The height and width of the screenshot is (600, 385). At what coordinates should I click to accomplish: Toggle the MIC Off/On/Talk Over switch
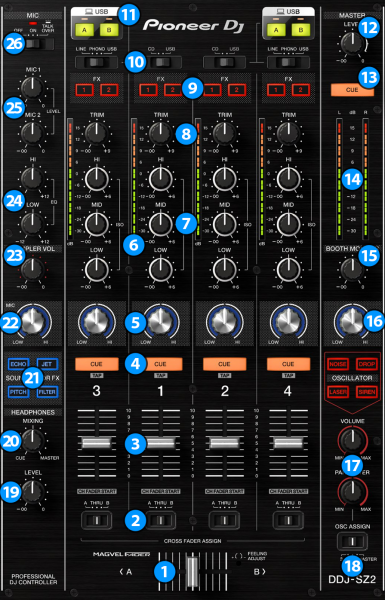pos(38,44)
